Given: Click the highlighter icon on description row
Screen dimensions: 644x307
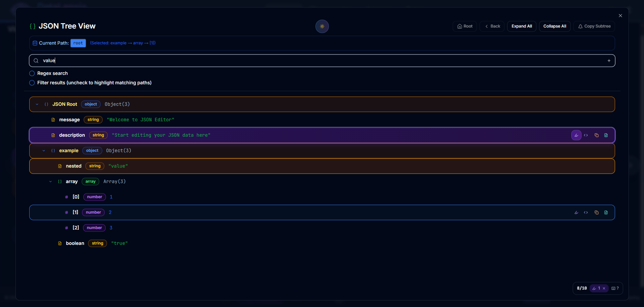Looking at the screenshot, I should pyautogui.click(x=576, y=135).
